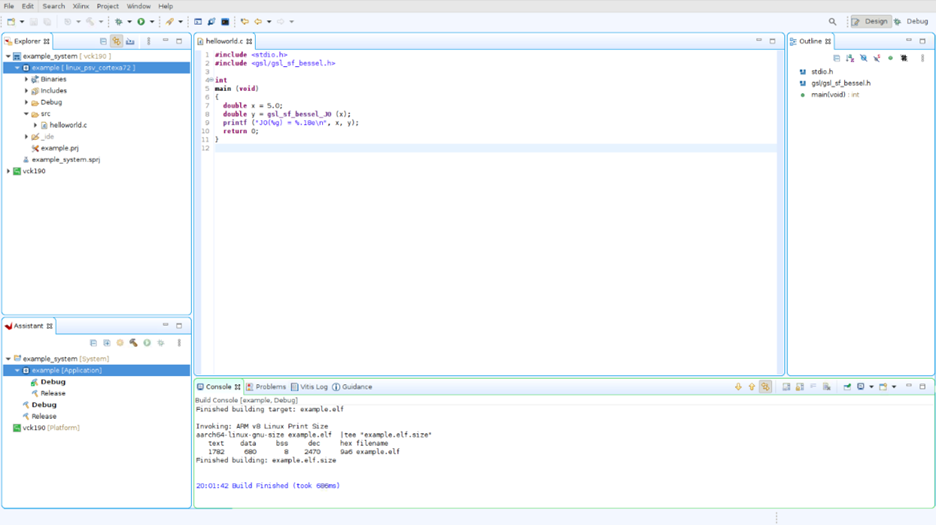Toggle green dot filter in Outline toolbar
Viewport: 936px width, 525px height.
[x=891, y=59]
